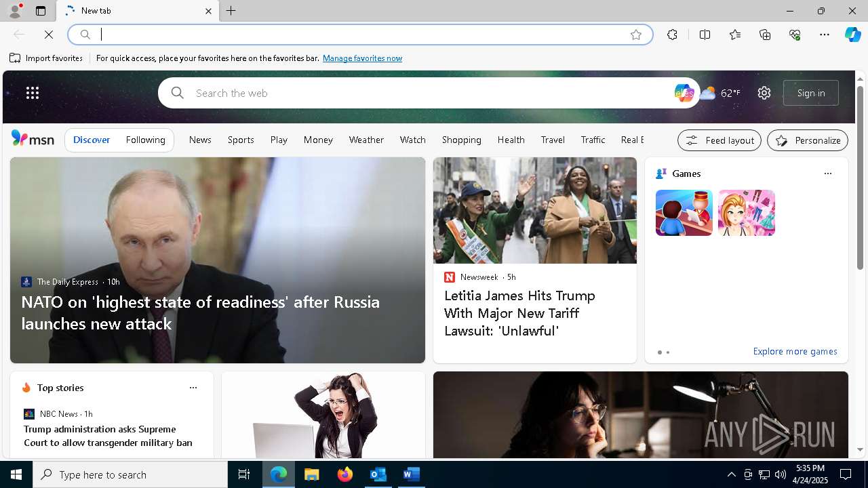Switch to the Following tab
This screenshot has width=868, height=488.
point(146,140)
